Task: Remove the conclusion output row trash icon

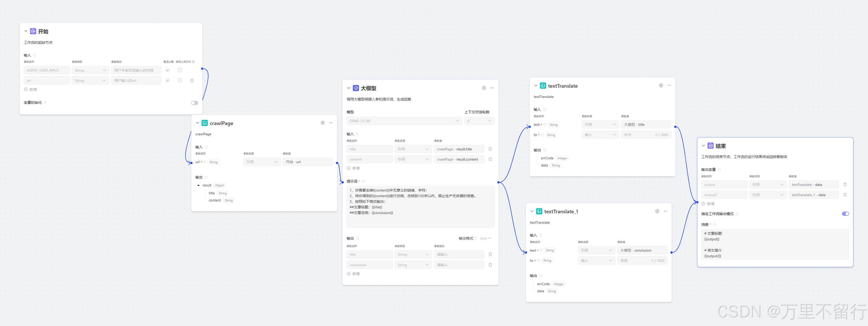Action: 490,265
